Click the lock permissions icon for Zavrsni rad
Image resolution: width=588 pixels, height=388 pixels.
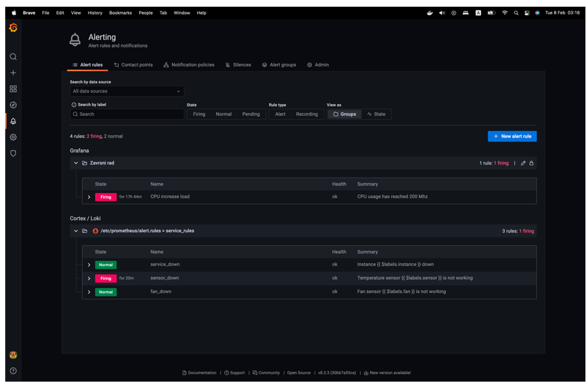click(531, 163)
